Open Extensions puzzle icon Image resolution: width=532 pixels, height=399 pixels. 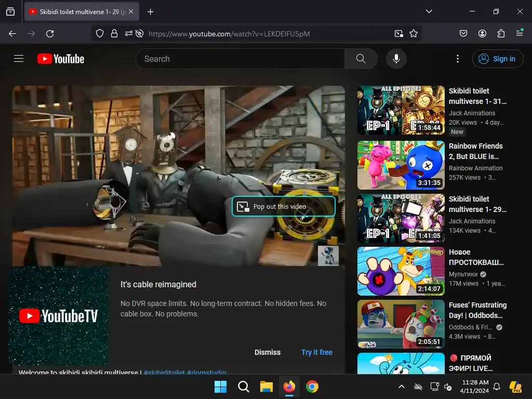click(501, 33)
